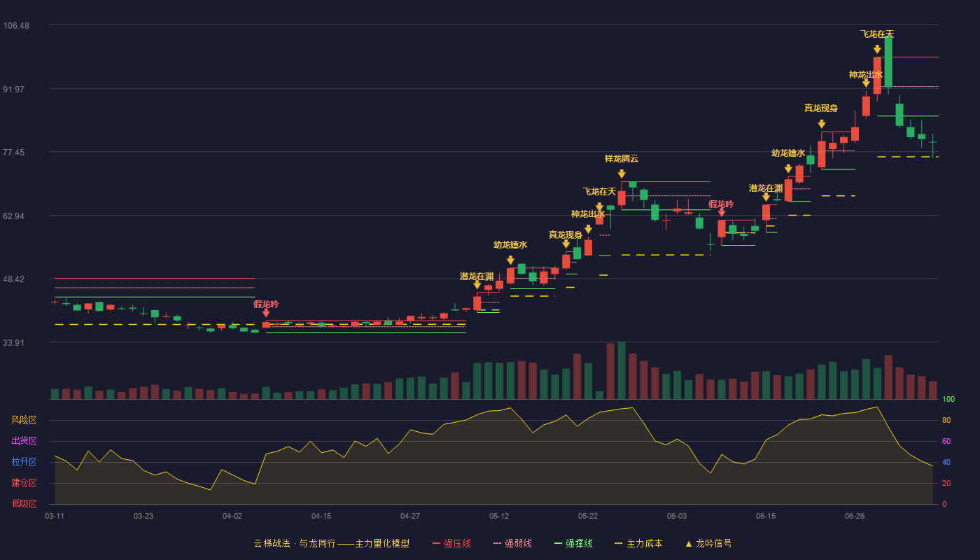Click the 05-22 date label
Image resolution: width=980 pixels, height=560 pixels.
588,516
